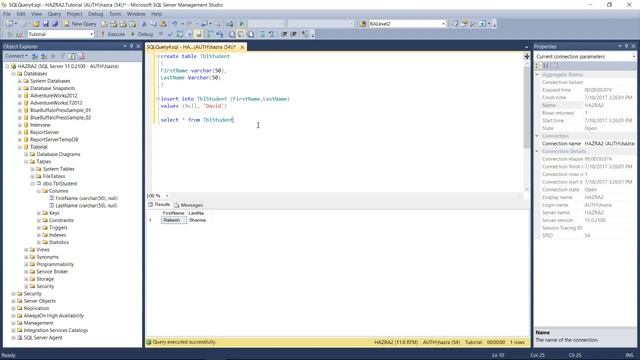640x360 pixels.
Task: Click the Undo icon
Action: point(175,24)
